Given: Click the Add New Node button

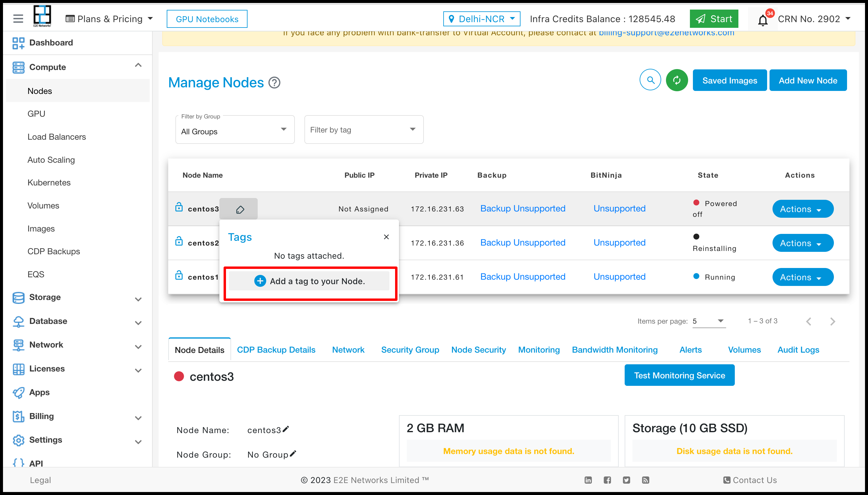Looking at the screenshot, I should click(808, 80).
